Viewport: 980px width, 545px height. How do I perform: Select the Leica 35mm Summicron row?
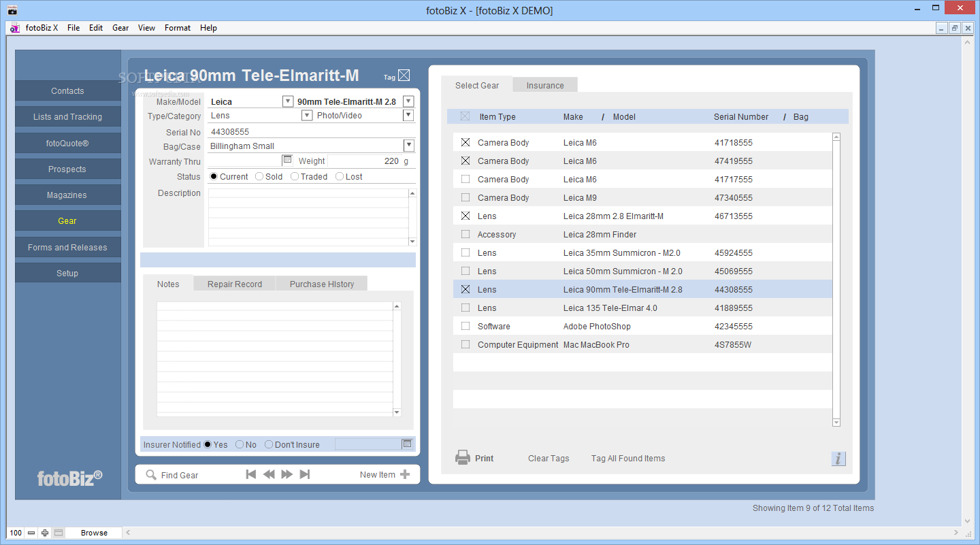pos(642,252)
